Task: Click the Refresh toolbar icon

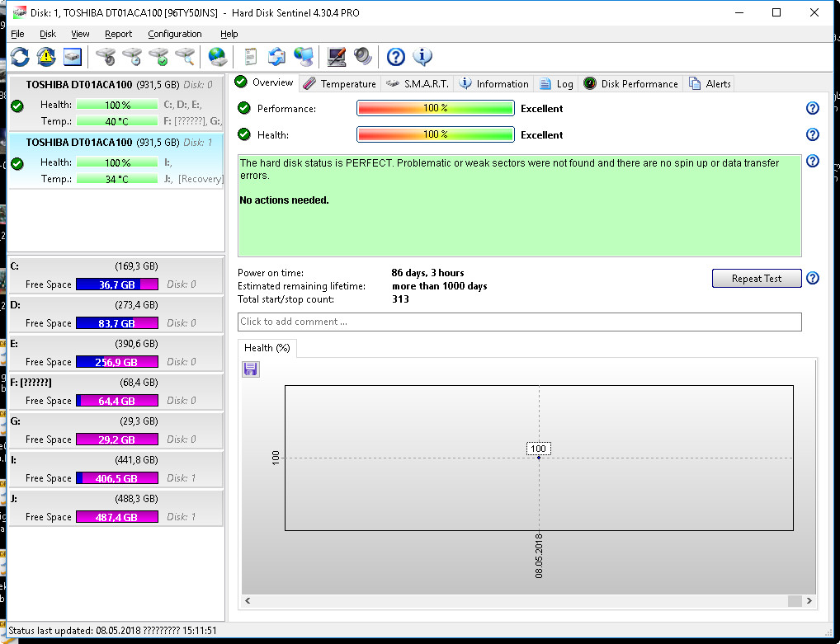Action: 20,57
